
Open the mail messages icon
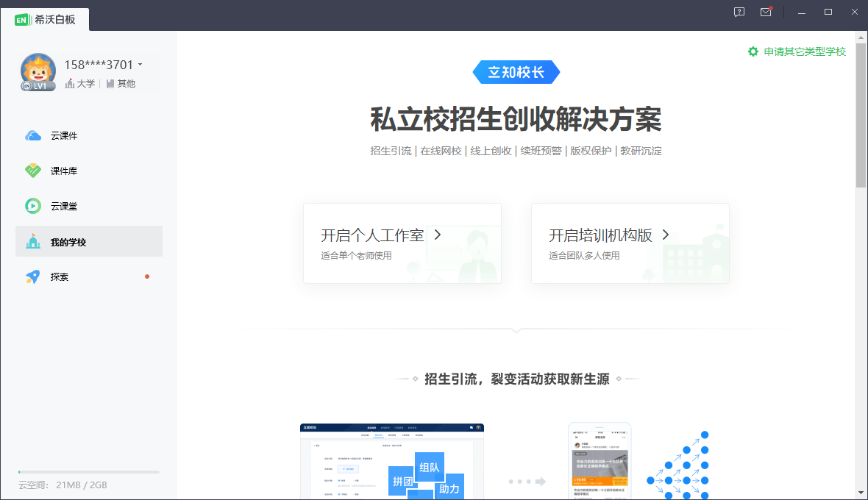tap(766, 12)
